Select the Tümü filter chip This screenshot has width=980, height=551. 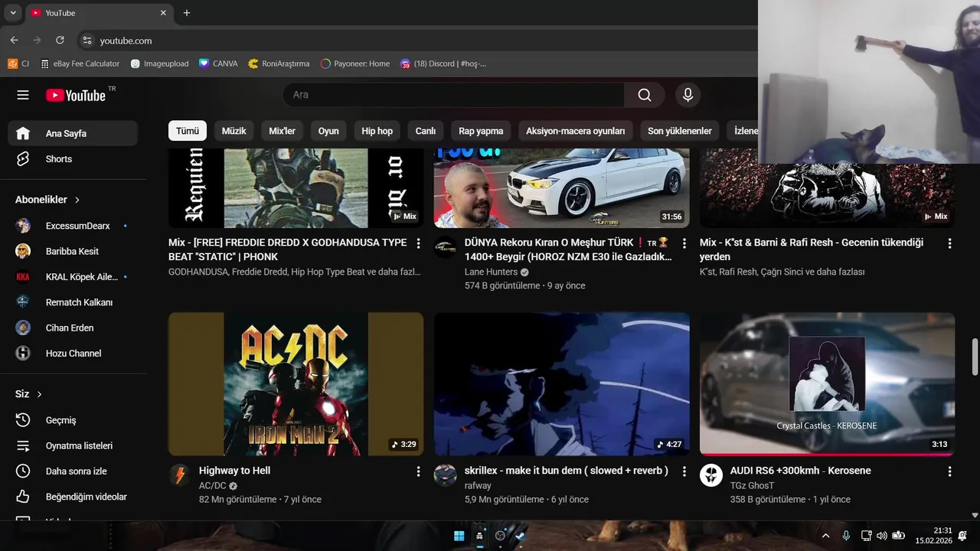tap(188, 131)
